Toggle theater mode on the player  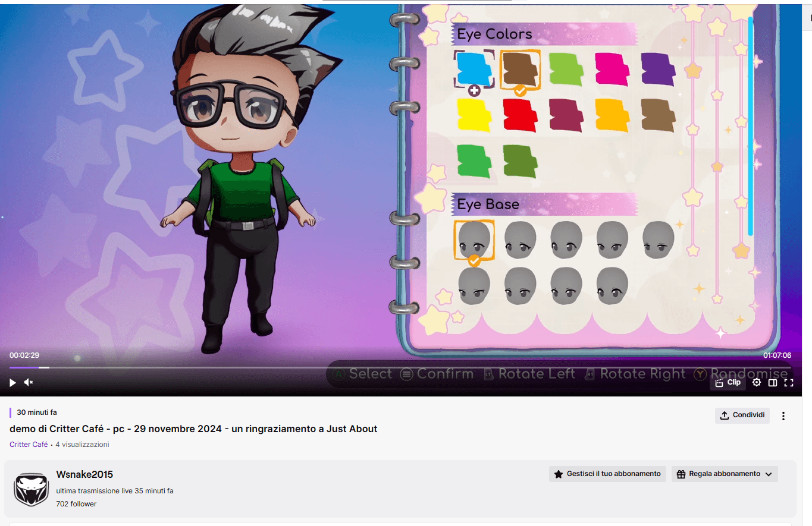click(x=773, y=382)
